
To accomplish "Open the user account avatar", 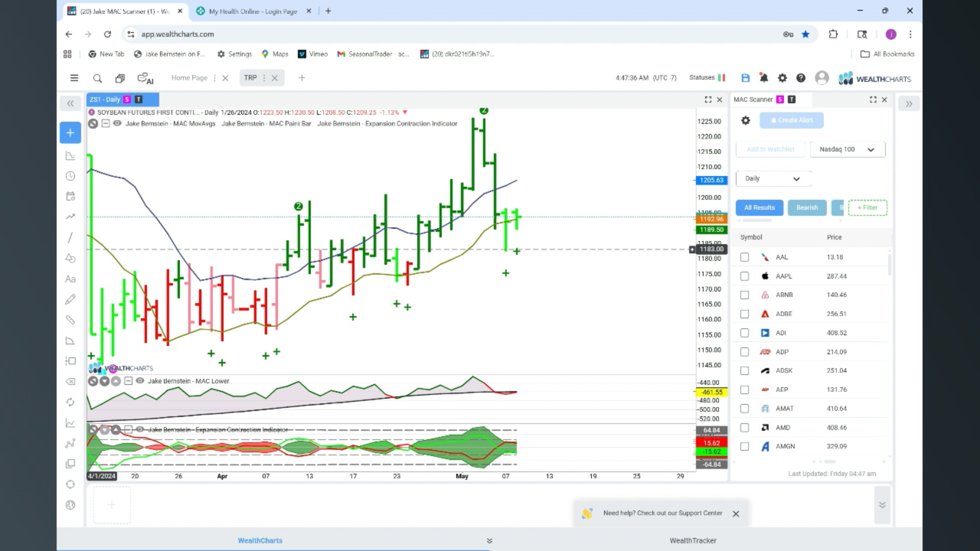I will tap(822, 78).
